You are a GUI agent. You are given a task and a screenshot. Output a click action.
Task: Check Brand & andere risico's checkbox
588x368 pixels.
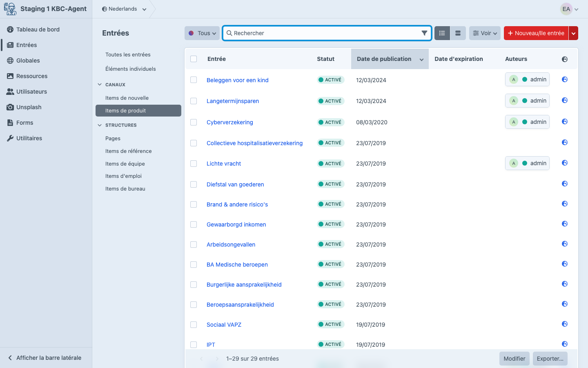click(194, 204)
